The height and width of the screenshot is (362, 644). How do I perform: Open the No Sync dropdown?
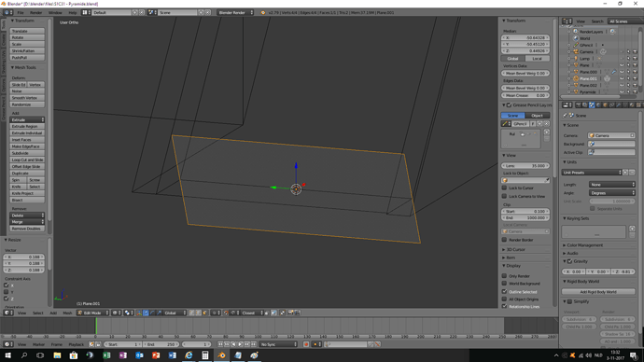278,344
